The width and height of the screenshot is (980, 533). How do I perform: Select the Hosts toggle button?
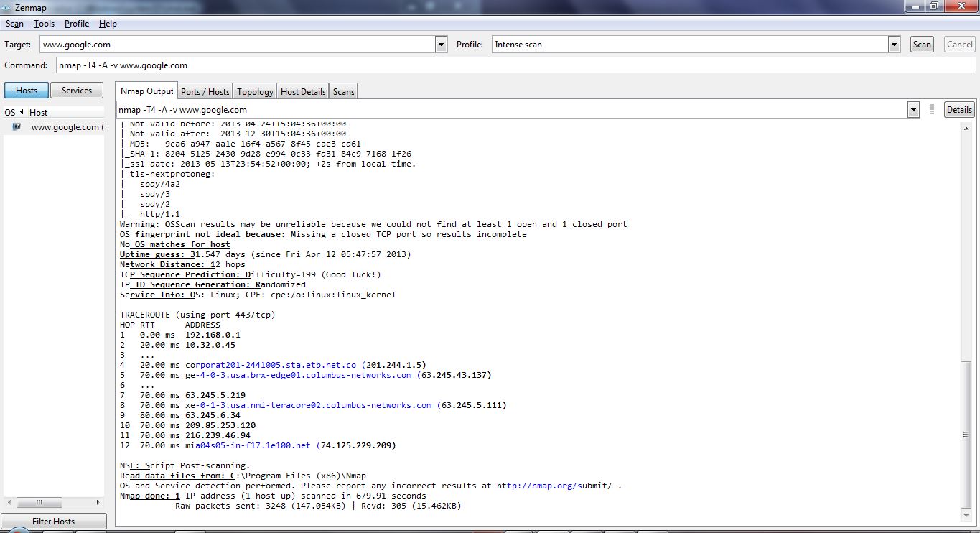point(27,91)
